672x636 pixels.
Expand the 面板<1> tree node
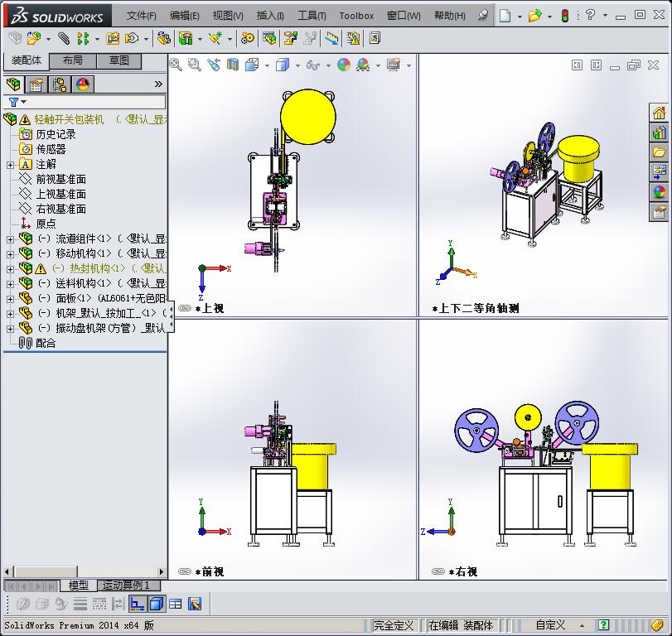coord(10,299)
